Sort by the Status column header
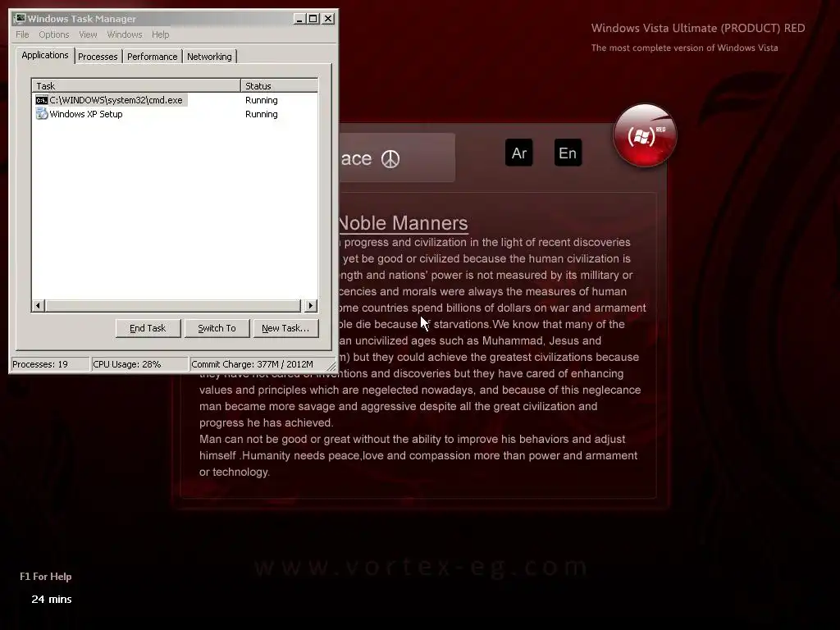 (x=279, y=85)
